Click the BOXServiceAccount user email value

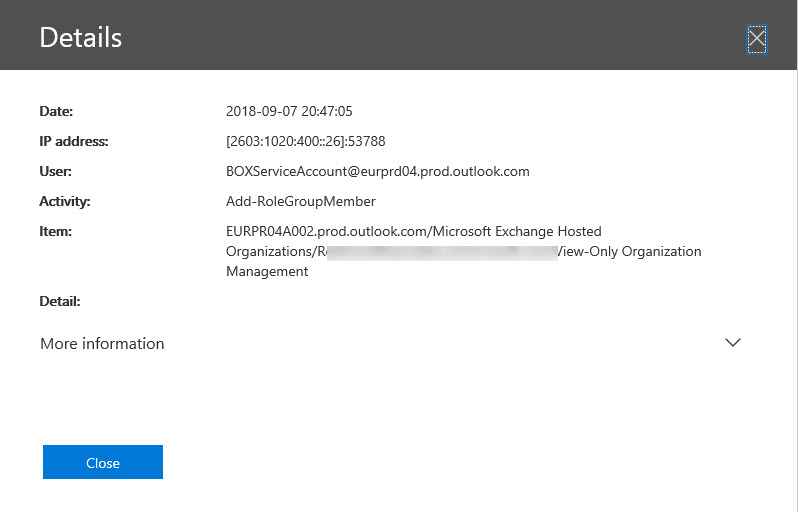pos(378,171)
